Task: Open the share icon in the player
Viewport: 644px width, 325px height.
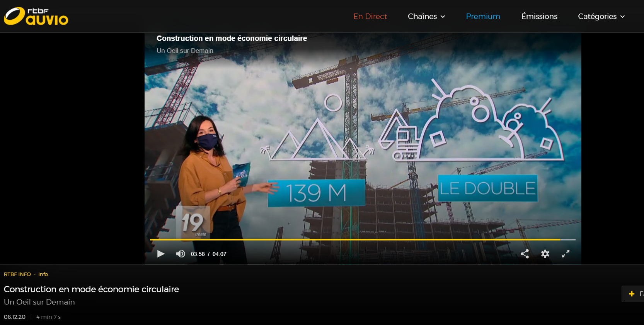Action: [525, 254]
